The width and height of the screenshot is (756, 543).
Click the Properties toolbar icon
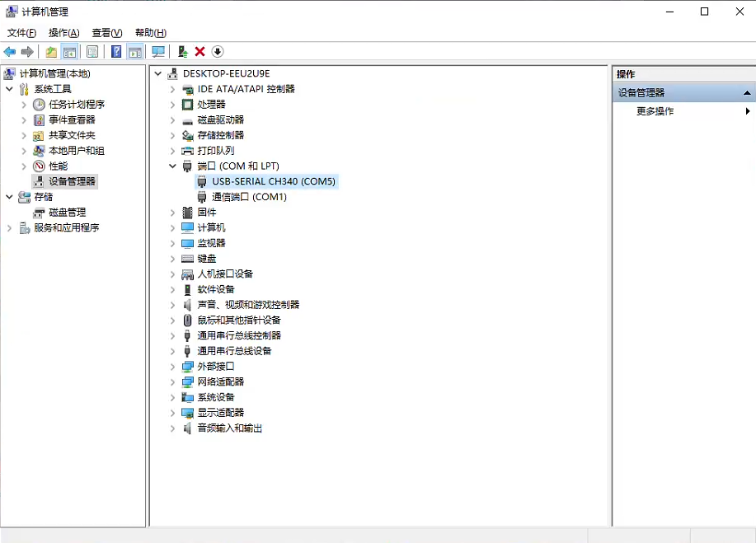pyautogui.click(x=92, y=52)
